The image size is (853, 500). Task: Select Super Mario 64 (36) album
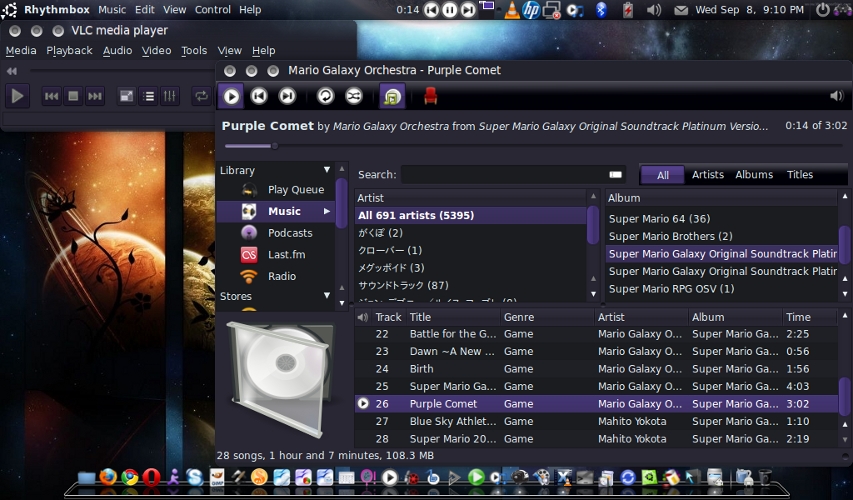point(659,219)
